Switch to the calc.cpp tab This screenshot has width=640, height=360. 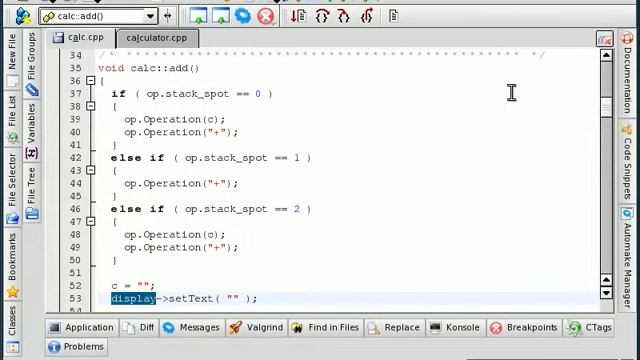pyautogui.click(x=80, y=38)
